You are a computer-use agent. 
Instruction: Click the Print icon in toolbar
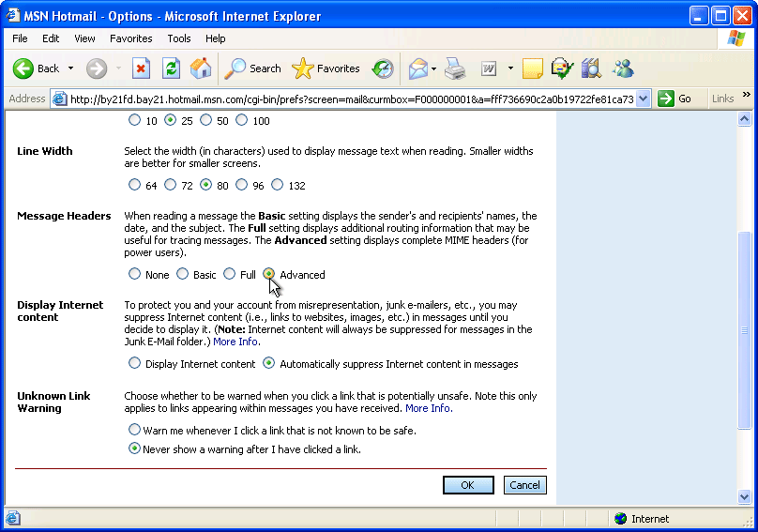click(455, 68)
